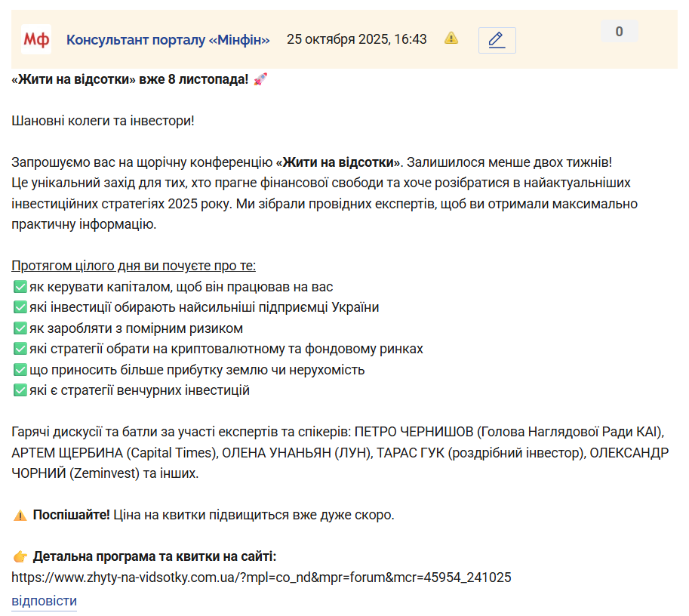Click the post rating counter showing 0
The height and width of the screenshot is (616, 689).
click(x=619, y=32)
